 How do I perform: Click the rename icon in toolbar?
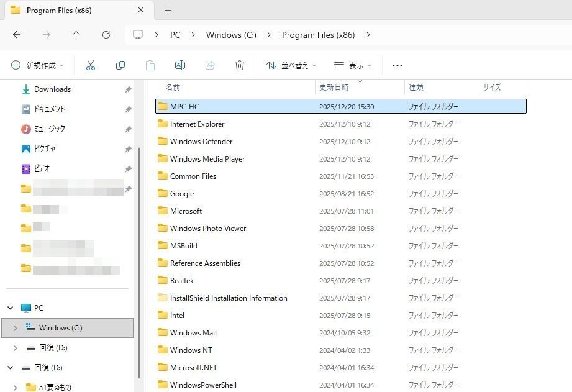coord(180,65)
